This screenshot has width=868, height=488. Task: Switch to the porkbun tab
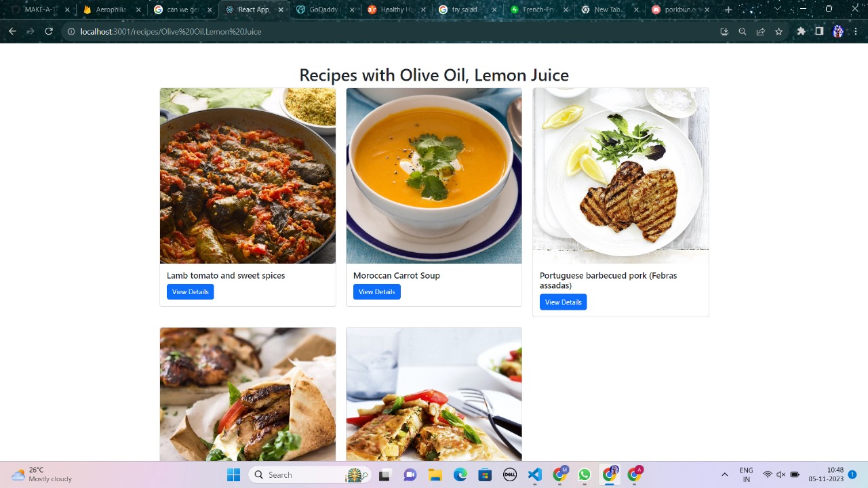pyautogui.click(x=681, y=9)
